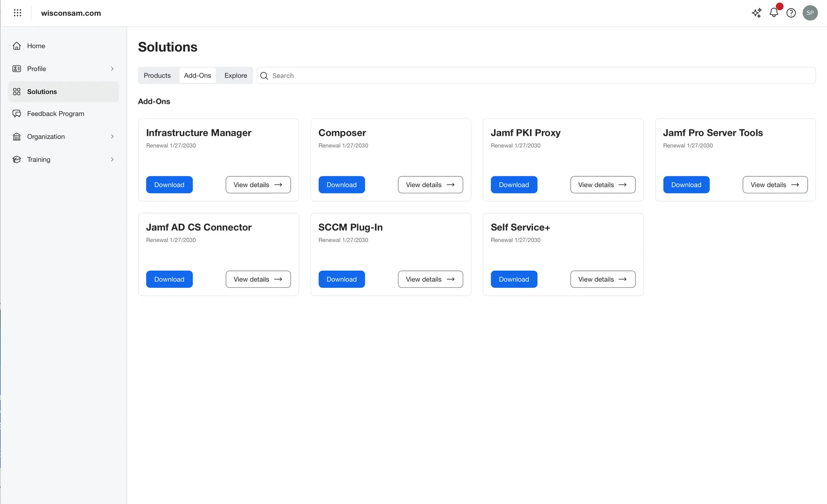The width and height of the screenshot is (827, 504).
Task: Click the wisconsam.com site title
Action: (71, 13)
